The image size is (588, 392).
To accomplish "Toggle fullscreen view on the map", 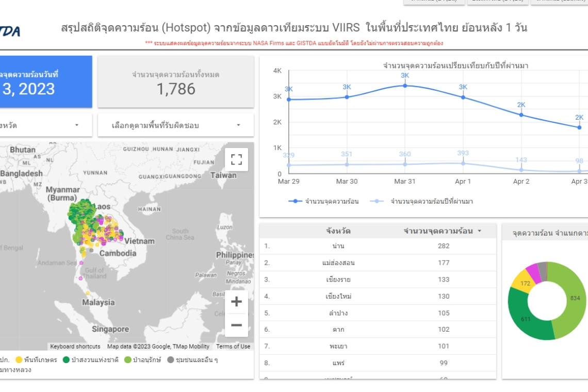I will 236,159.
